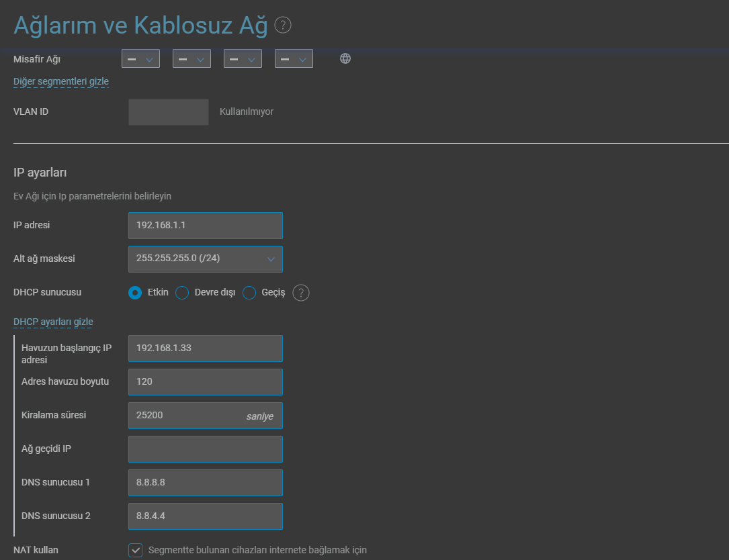Open the DHCP sunucusu help question mark

coord(301,293)
